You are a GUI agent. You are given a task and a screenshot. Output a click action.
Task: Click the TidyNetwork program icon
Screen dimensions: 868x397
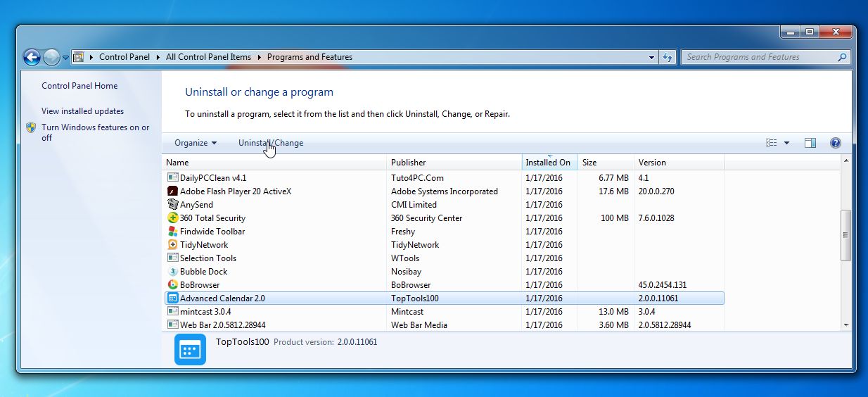[173, 245]
